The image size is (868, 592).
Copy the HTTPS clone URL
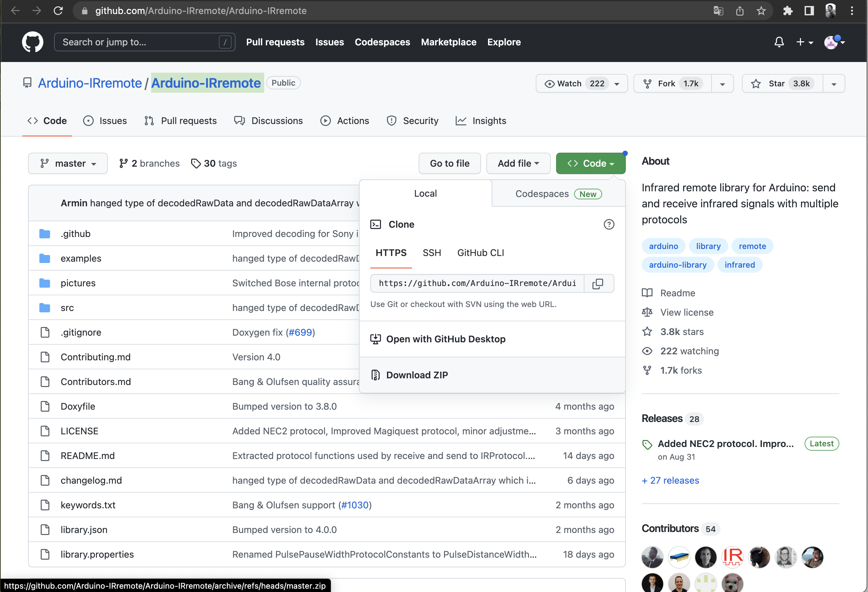(597, 283)
